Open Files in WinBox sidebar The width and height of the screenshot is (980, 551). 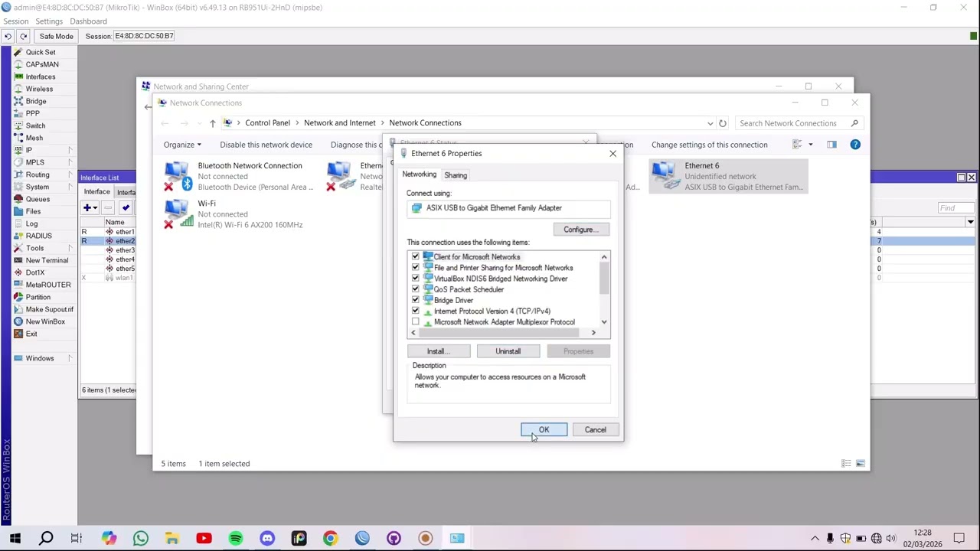[x=33, y=211]
